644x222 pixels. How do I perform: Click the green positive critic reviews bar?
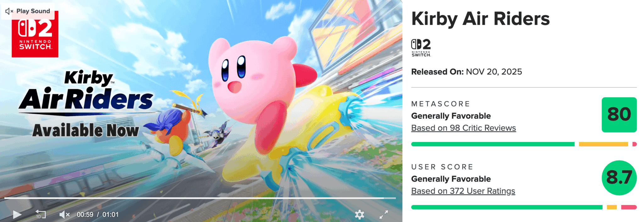(493, 144)
